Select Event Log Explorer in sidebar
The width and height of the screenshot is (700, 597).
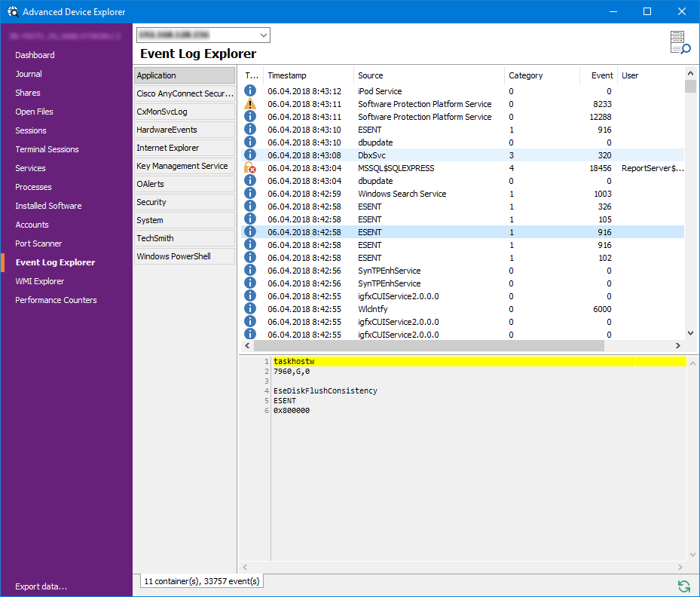click(55, 262)
